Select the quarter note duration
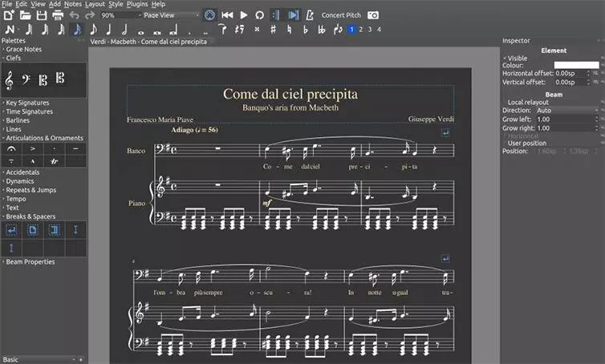605x364 pixels. coord(108,30)
